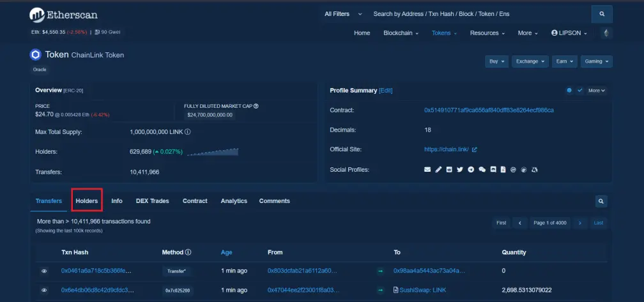Open the Twitter social profile icon
The height and width of the screenshot is (302, 644).
pos(460,169)
